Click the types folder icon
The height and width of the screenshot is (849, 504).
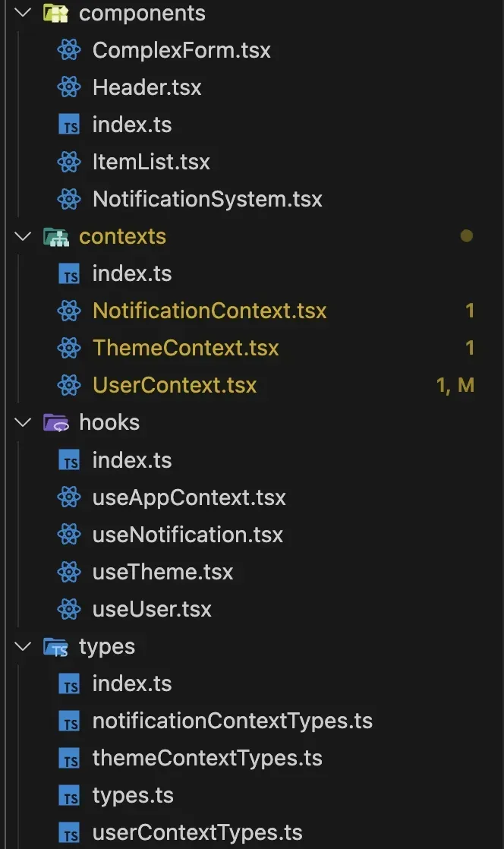tap(55, 647)
